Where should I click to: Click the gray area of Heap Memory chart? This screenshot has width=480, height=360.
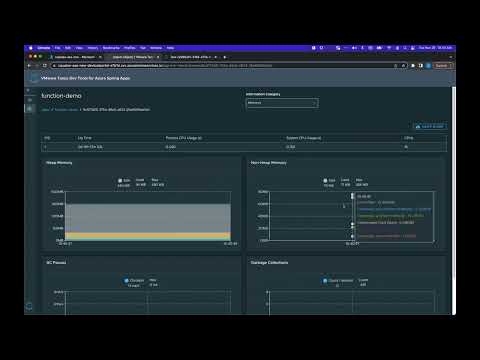[148, 218]
